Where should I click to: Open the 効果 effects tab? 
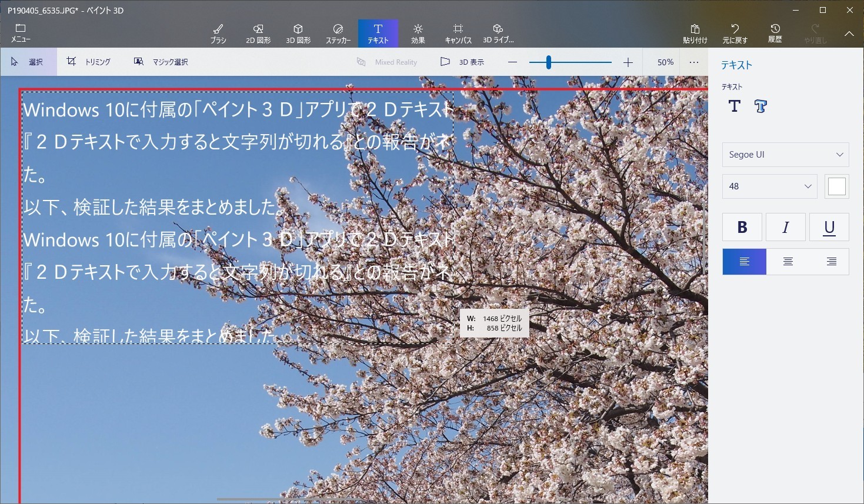click(418, 34)
